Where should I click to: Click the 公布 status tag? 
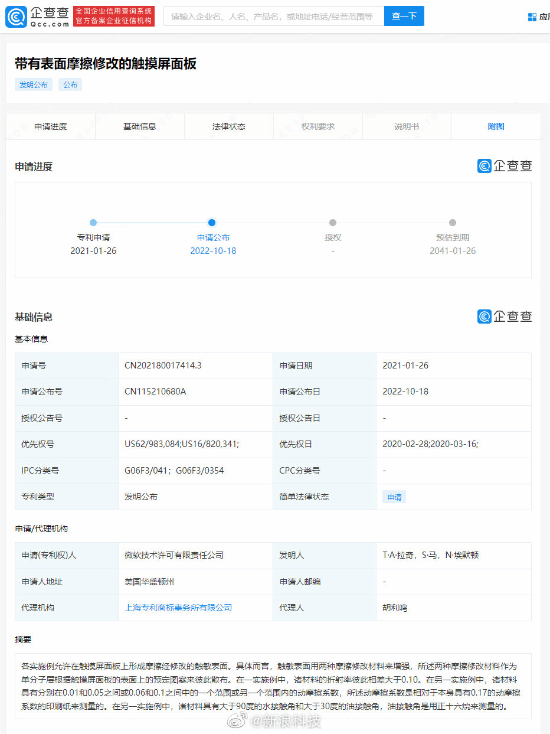click(x=70, y=85)
